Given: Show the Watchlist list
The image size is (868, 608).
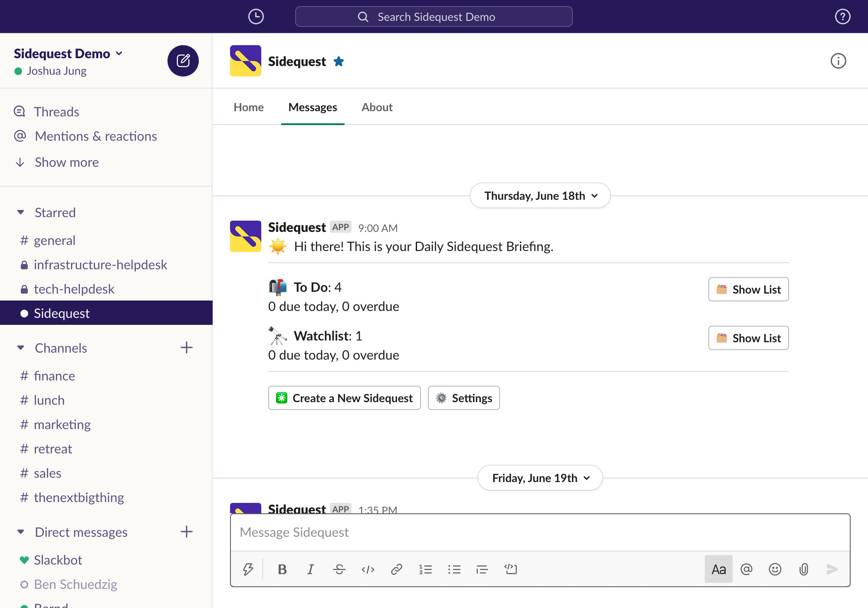Looking at the screenshot, I should 748,338.
